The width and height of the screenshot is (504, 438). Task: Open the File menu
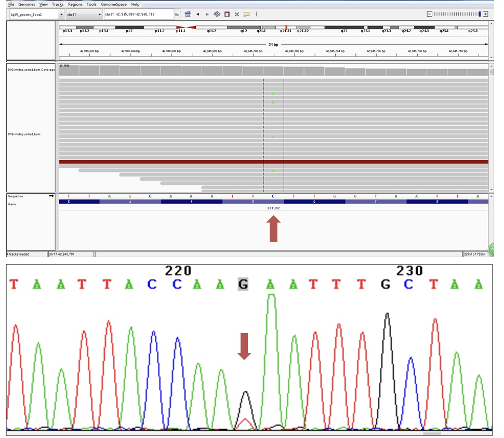[11, 4]
